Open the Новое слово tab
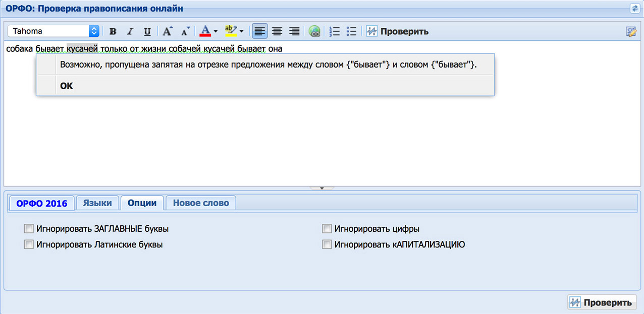The image size is (644, 314). 201,203
